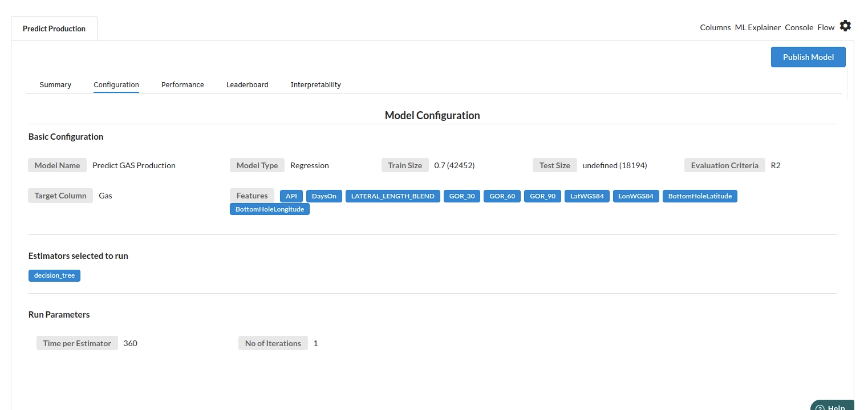Screen dimensions: 868x410
Task: Click the GOR_60 feature tag
Action: tap(502, 196)
